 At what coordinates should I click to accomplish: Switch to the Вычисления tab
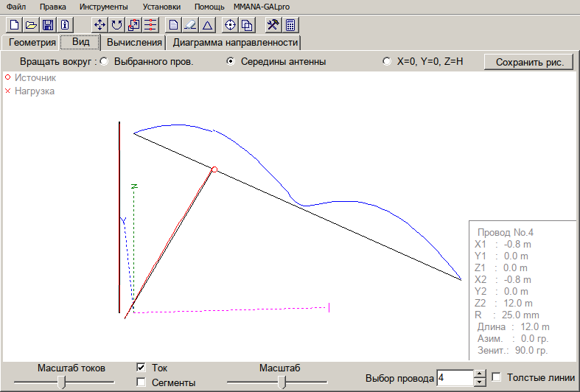134,43
